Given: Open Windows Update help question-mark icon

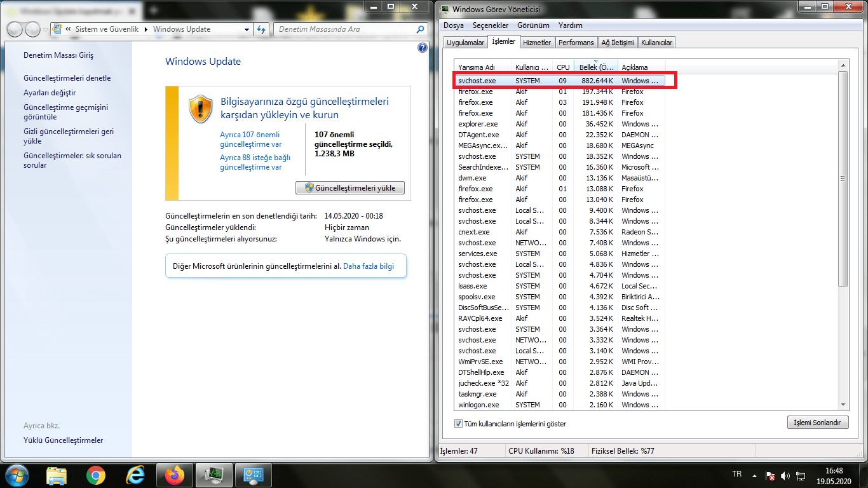Looking at the screenshot, I should pyautogui.click(x=423, y=48).
